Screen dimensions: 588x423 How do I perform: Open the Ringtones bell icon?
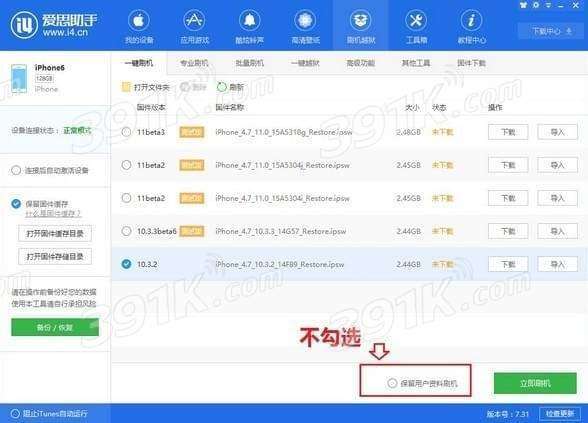click(x=249, y=20)
